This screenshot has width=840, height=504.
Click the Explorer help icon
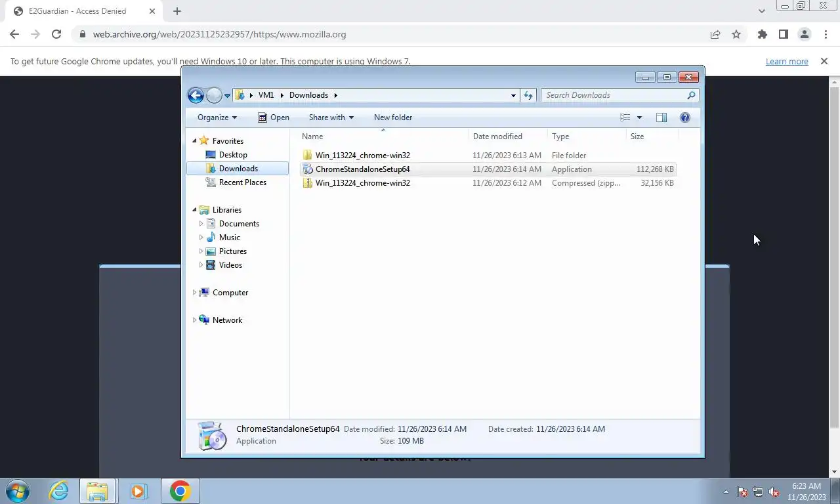pos(685,117)
